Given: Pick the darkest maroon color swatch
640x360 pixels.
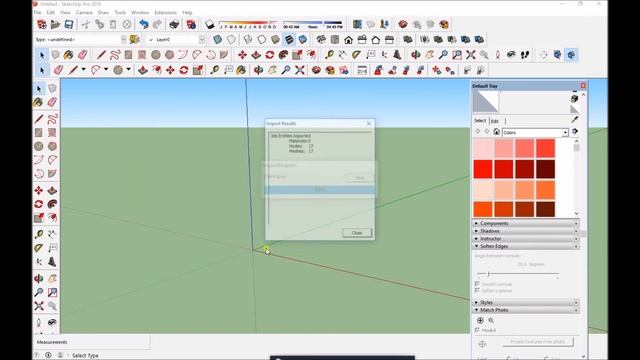Looking at the screenshot, I should (545, 169).
